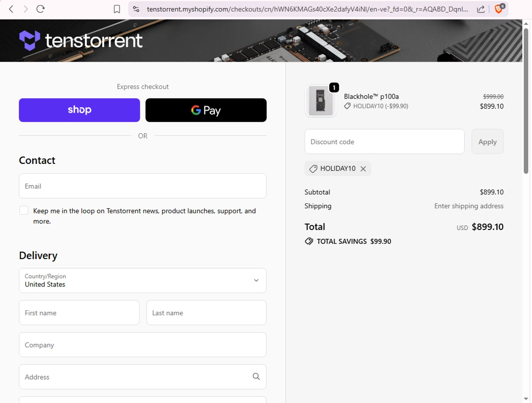Click the Company field

click(143, 345)
